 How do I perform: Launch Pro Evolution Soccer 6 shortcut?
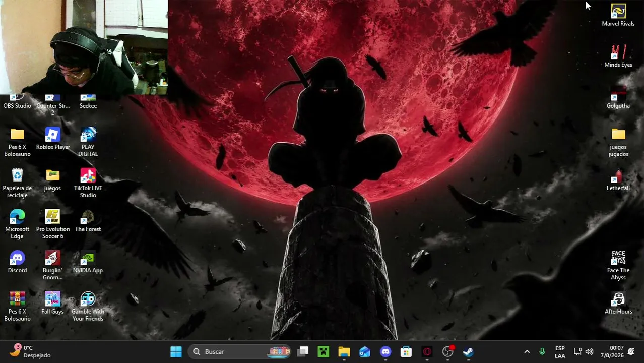[x=53, y=224]
